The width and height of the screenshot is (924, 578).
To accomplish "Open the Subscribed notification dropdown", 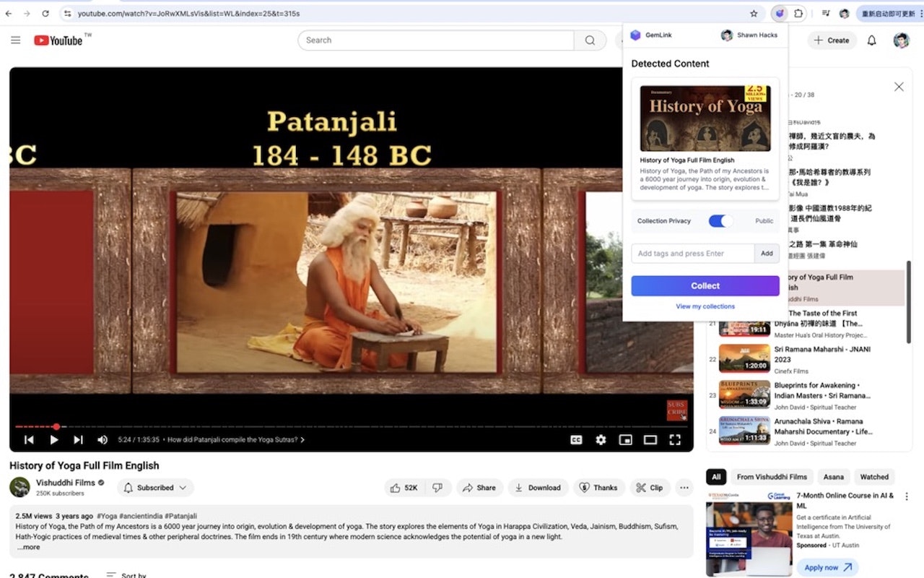I will point(155,488).
